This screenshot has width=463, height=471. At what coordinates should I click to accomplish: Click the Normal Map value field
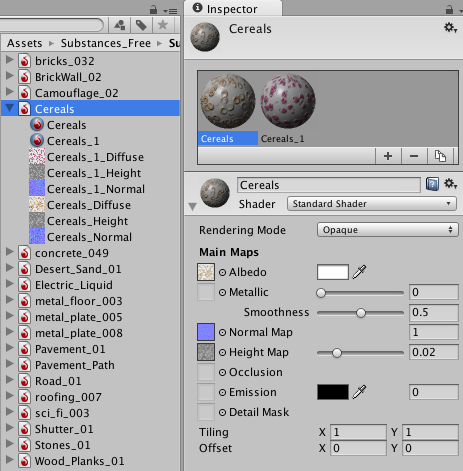click(x=434, y=332)
